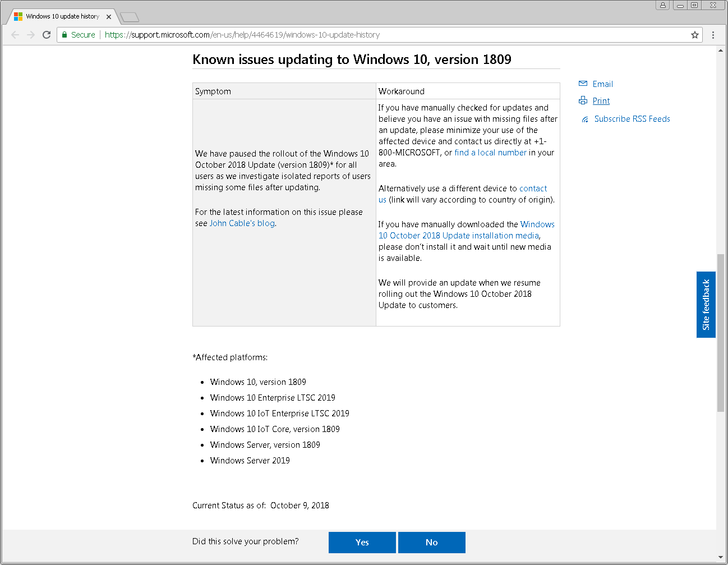Click the Print printer icon

coord(583,100)
